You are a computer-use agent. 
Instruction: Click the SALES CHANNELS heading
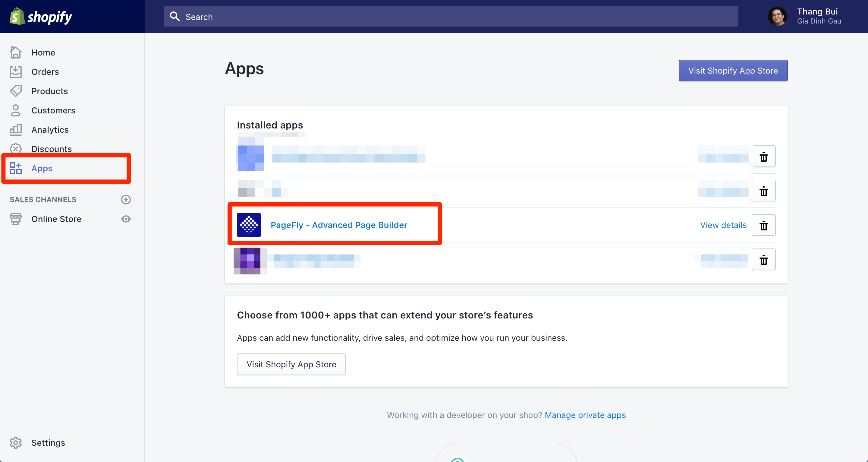43,200
